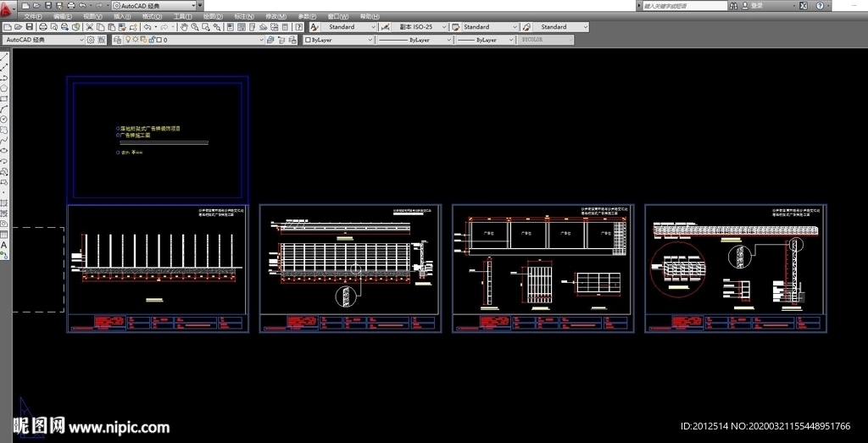The height and width of the screenshot is (443, 868).
Task: Toggle the layer on/off lightbulb
Action: tap(129, 40)
